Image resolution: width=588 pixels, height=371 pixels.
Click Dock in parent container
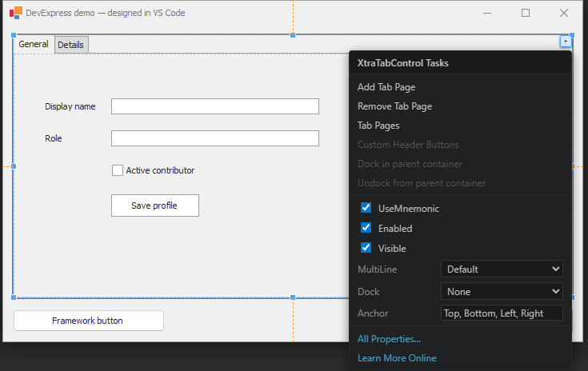[x=410, y=164]
